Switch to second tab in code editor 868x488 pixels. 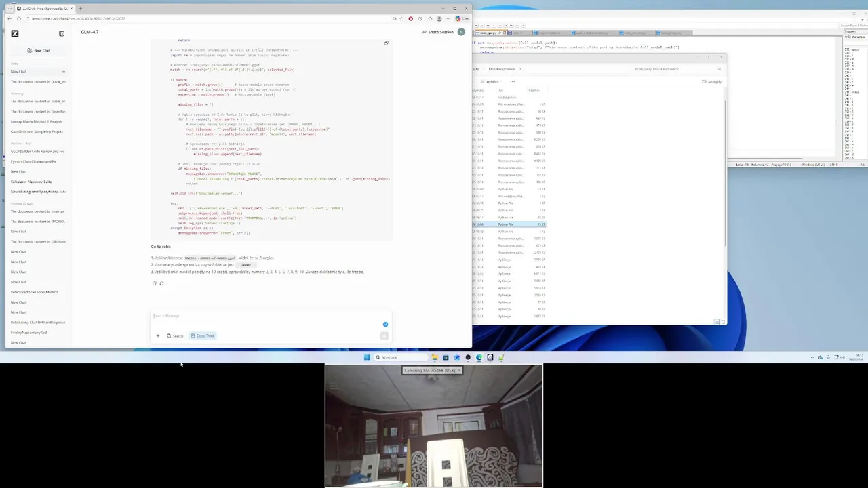pos(519,33)
